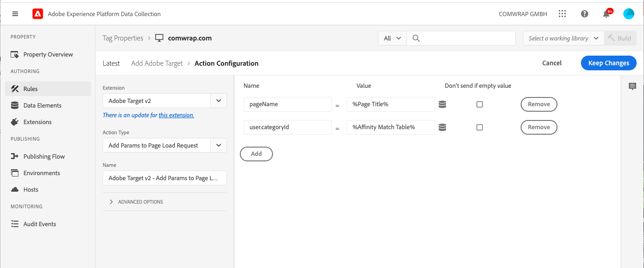Click the Environments window icon
This screenshot has width=644, height=268.
(x=15, y=173)
